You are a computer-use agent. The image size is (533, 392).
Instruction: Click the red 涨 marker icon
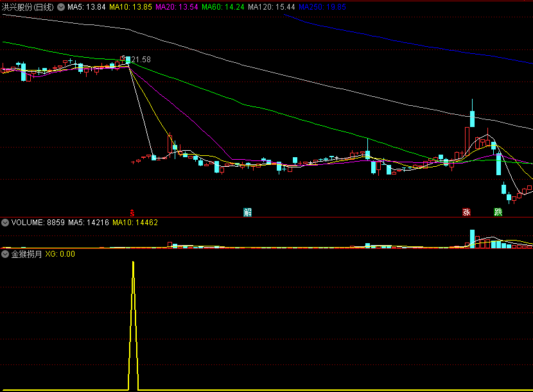click(466, 212)
